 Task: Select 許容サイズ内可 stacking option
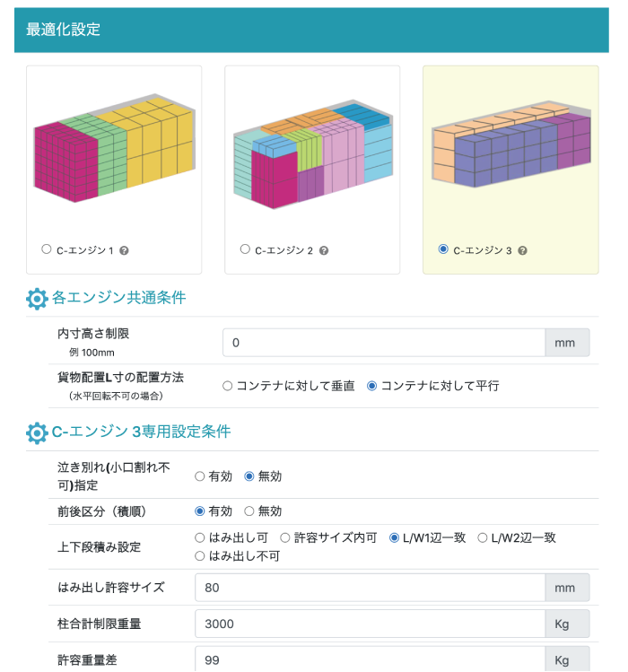click(285, 537)
